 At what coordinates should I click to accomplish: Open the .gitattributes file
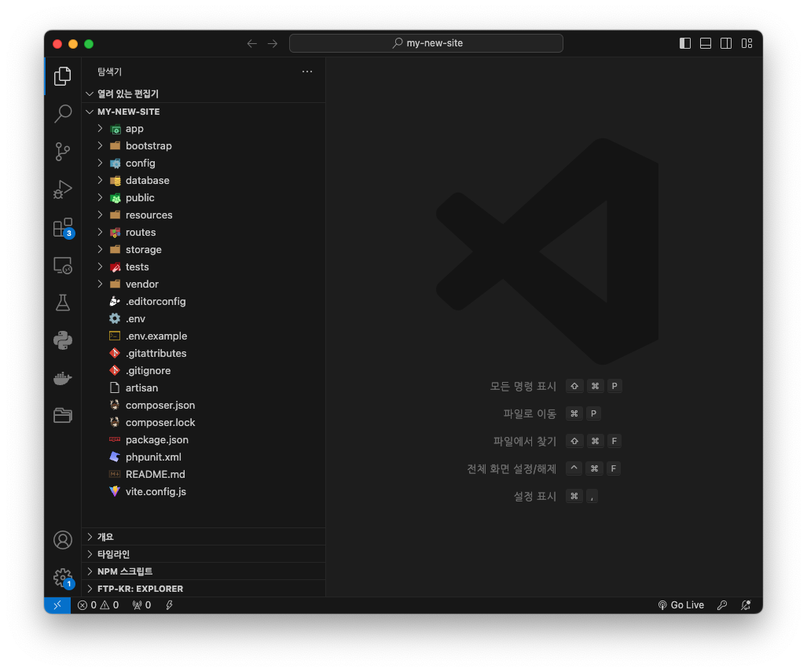click(x=205, y=354)
